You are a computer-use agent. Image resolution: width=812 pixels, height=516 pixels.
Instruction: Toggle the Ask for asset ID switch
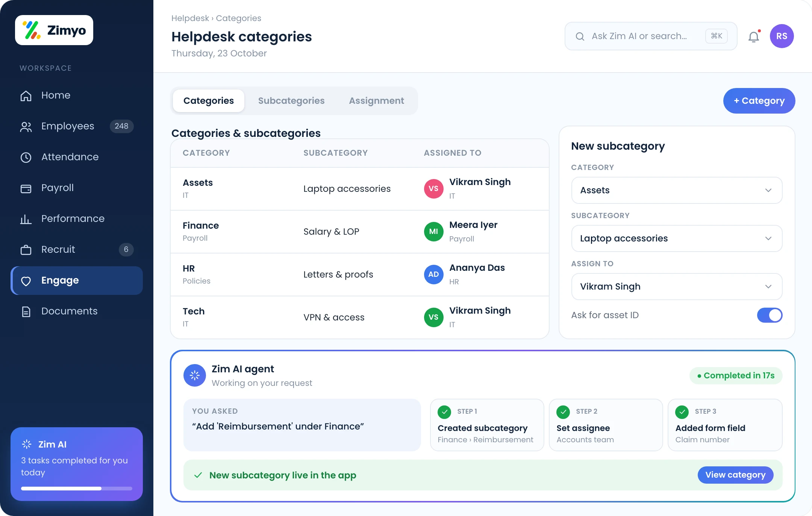pos(770,315)
